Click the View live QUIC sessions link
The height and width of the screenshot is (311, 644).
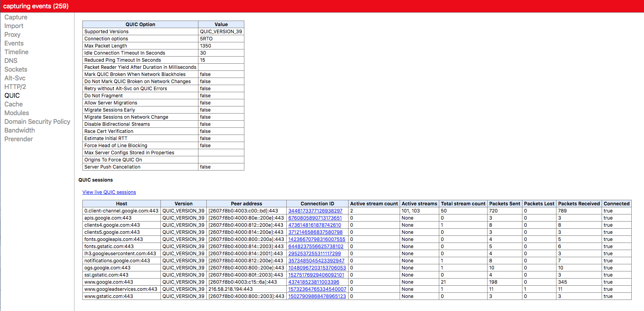click(109, 192)
